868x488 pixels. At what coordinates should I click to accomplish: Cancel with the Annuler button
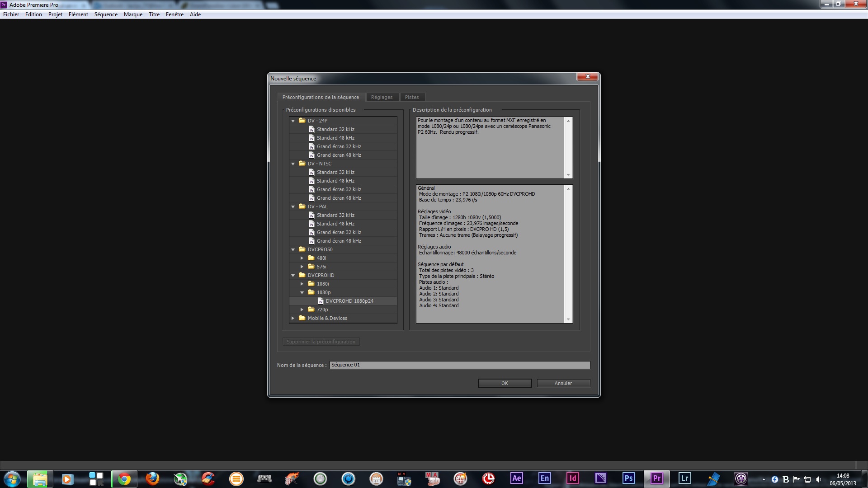tap(563, 383)
